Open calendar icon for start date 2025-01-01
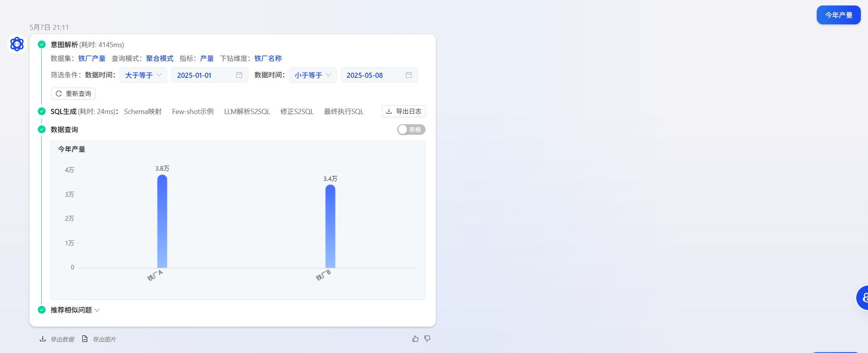Viewport: 868px width, 353px height. 239,75
